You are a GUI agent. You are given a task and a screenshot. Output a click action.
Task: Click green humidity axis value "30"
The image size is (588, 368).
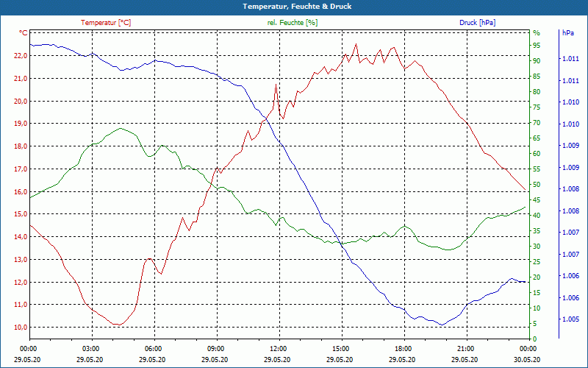pos(537,247)
